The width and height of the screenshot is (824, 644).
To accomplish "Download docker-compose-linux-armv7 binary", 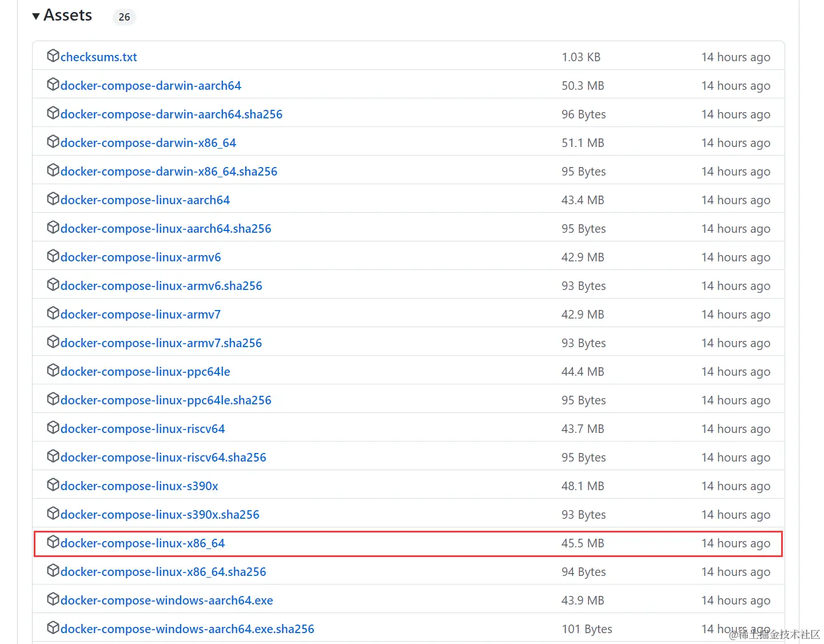I will coord(141,315).
